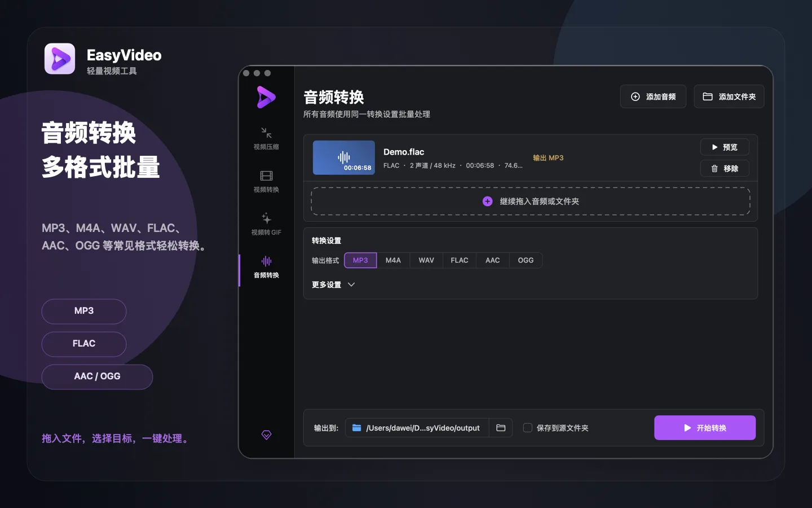Enable 保存到源文件夹 checkbox
The height and width of the screenshot is (508, 812).
(x=528, y=428)
